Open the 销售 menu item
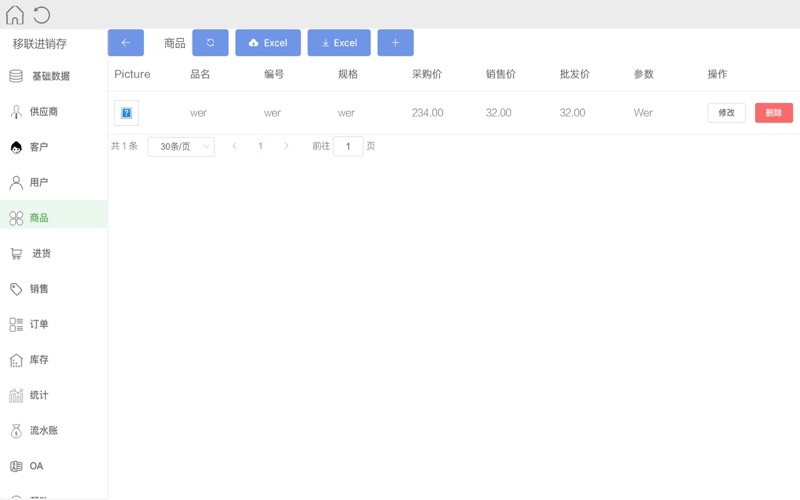The height and width of the screenshot is (500, 800). coord(54,289)
